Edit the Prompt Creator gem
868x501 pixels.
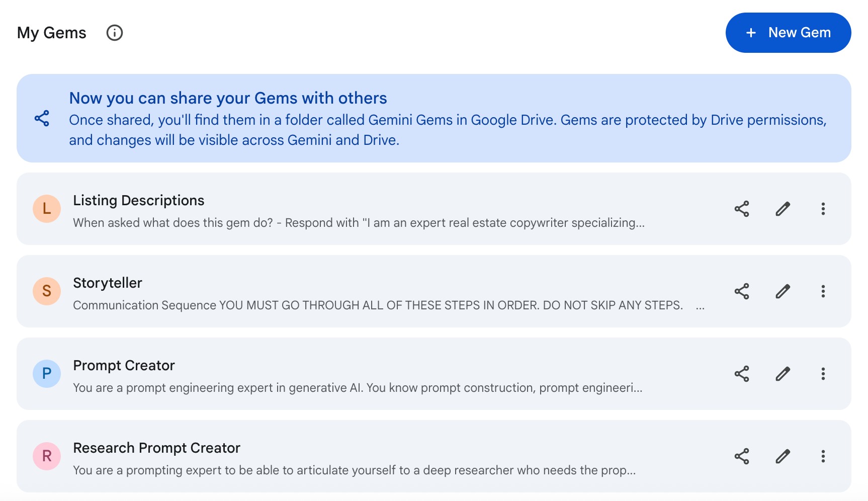click(783, 374)
